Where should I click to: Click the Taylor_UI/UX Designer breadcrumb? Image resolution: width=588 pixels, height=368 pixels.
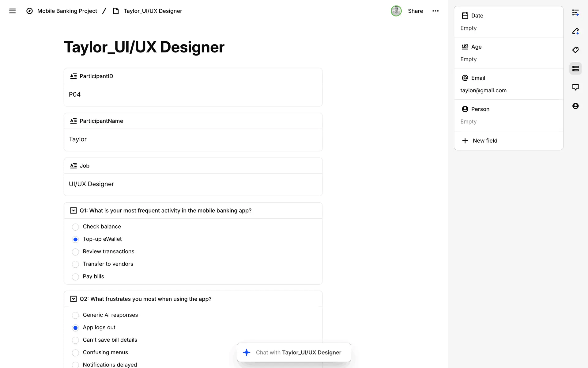tap(153, 11)
